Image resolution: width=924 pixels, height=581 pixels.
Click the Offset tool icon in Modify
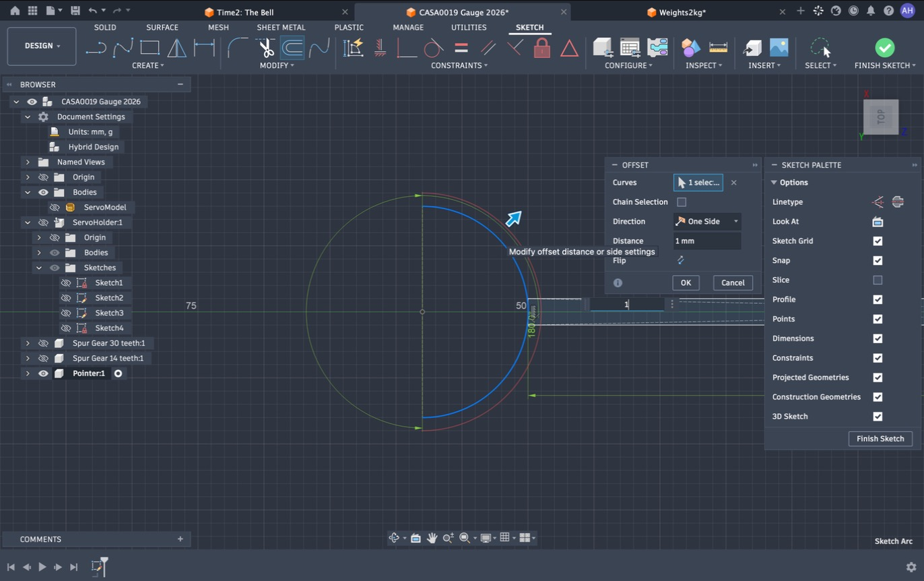(x=292, y=48)
